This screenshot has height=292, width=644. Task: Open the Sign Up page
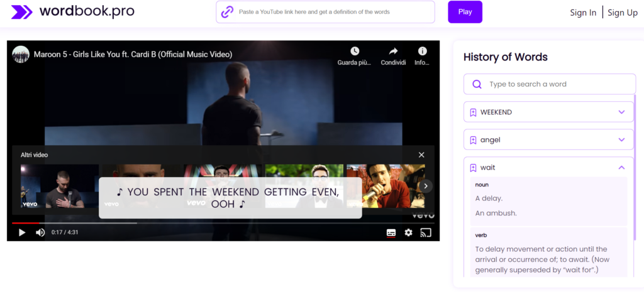click(622, 13)
